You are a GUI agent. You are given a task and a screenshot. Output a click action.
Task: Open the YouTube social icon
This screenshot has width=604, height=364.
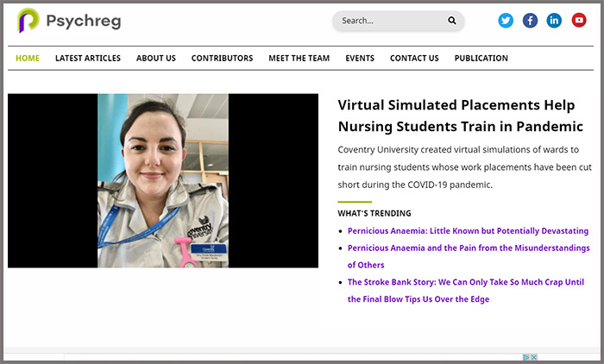578,21
